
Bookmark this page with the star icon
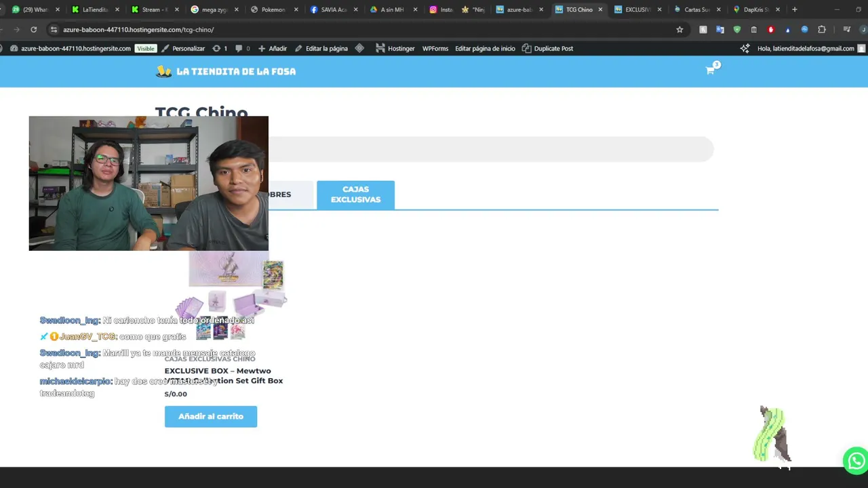tap(679, 30)
